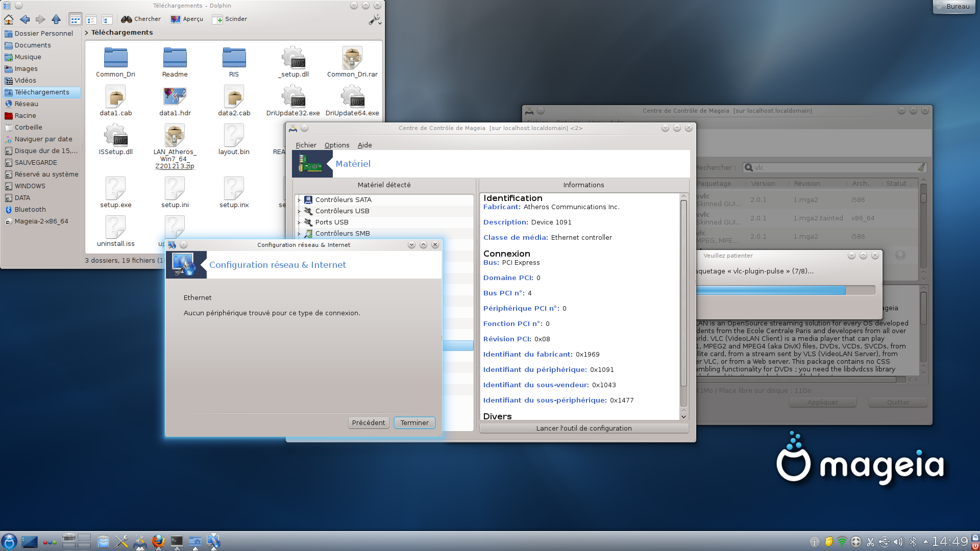Click the Veuillez patienter progress bar
Viewport: 980px width, 551px height.
[x=786, y=290]
